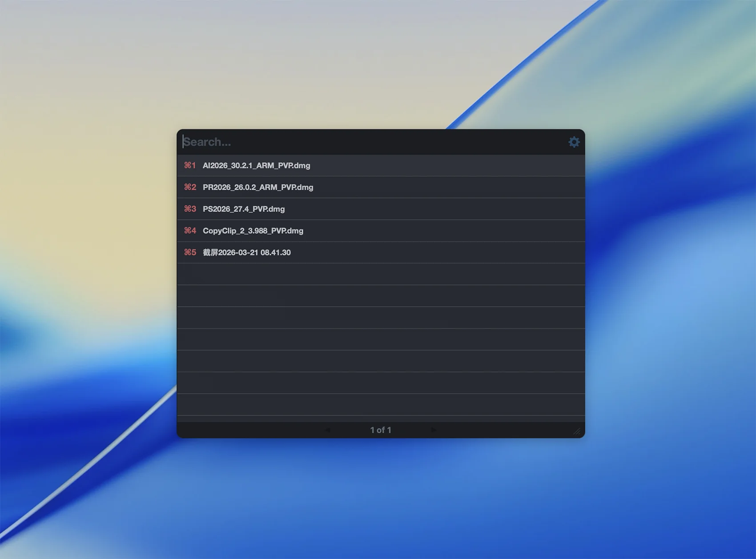Click the ⌘4 shortcut label
This screenshot has height=559, width=756.
tap(190, 231)
